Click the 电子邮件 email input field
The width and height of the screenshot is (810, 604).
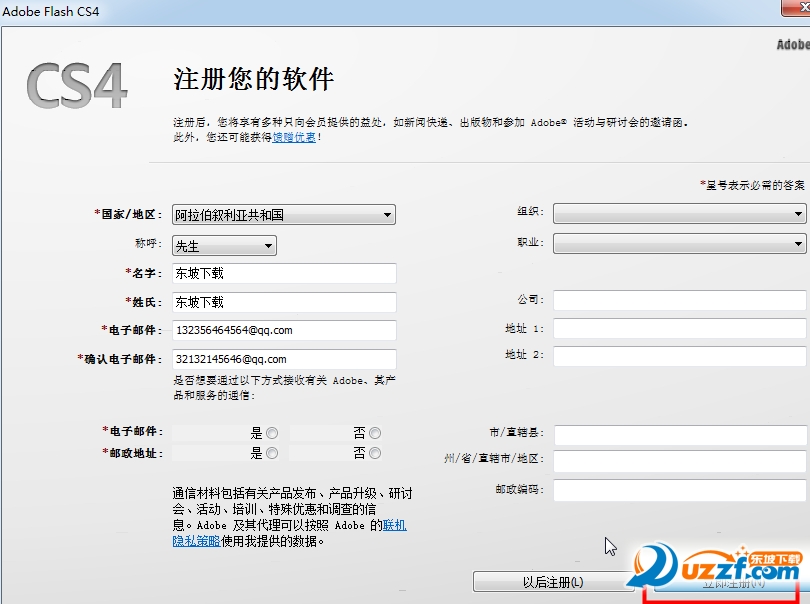click(x=284, y=330)
